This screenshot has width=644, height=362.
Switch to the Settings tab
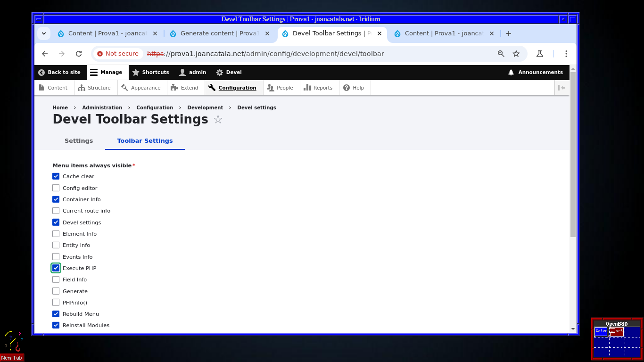pyautogui.click(x=79, y=141)
